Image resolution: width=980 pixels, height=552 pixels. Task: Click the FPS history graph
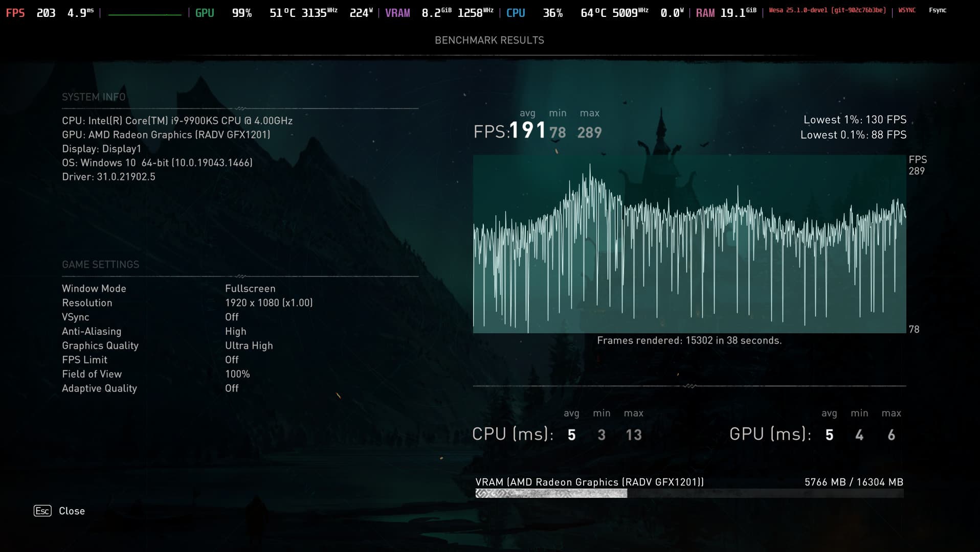[689, 244]
